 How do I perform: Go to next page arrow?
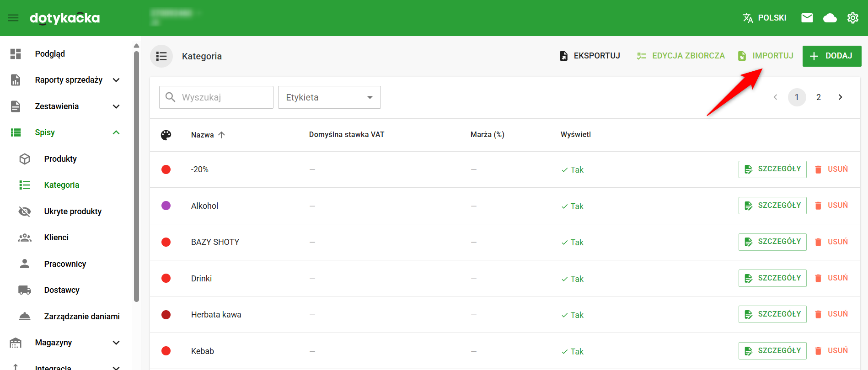pyautogui.click(x=840, y=97)
